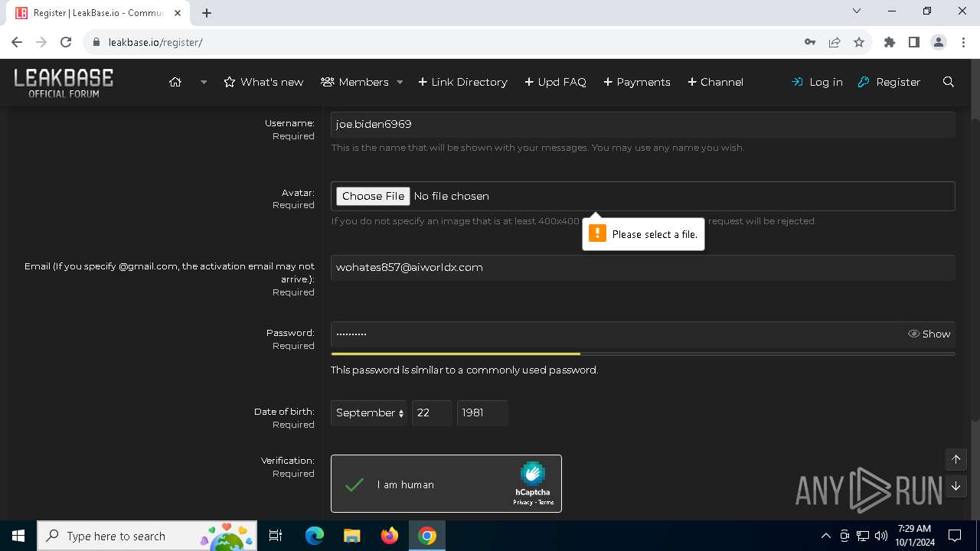
Task: Open What's new menu item
Action: [263, 82]
